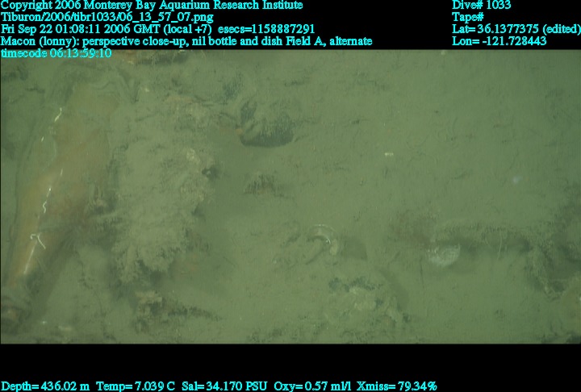
Task: Click the Lon=-121.728443 value
Action: pos(499,41)
